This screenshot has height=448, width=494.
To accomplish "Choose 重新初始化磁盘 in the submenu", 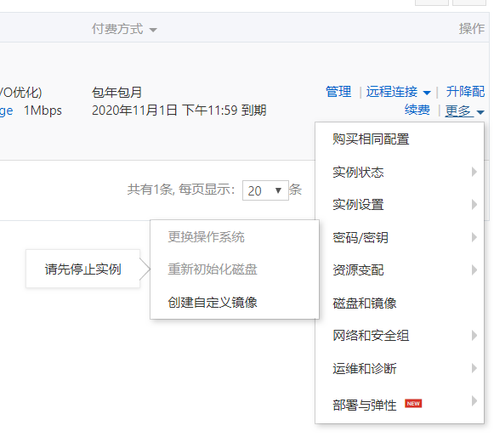I will coord(235,269).
